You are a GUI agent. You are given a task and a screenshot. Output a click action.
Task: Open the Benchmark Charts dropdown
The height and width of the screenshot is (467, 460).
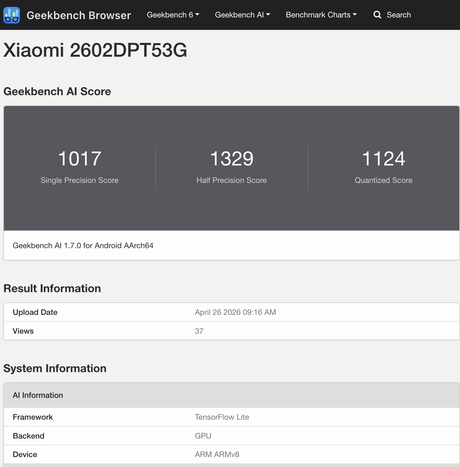[x=321, y=15]
